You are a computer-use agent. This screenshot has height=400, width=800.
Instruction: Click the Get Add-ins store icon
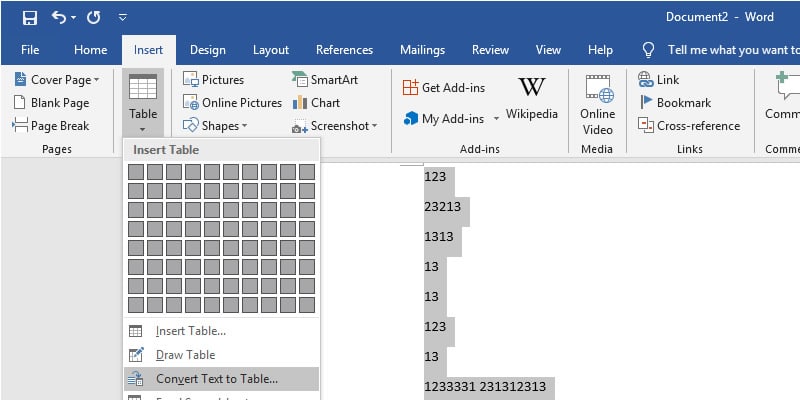pyautogui.click(x=410, y=88)
